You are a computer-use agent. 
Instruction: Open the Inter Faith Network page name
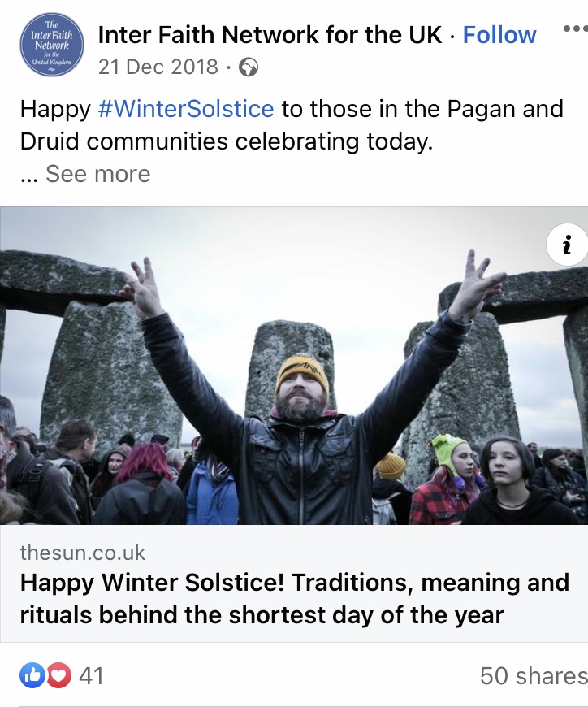pyautogui.click(x=270, y=35)
